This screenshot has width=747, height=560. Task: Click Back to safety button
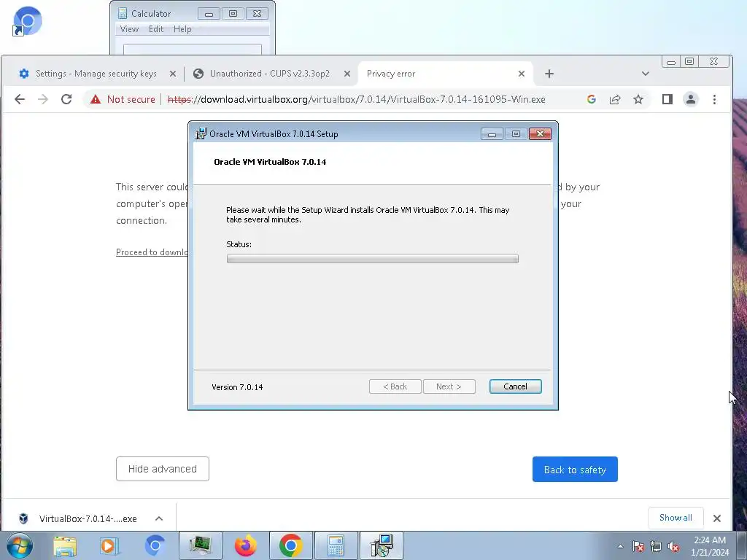point(575,470)
